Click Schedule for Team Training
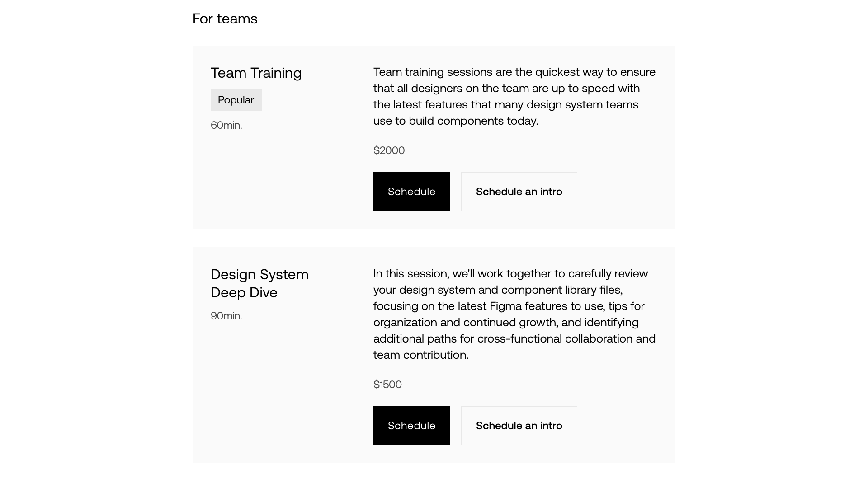The width and height of the screenshot is (868, 488). (411, 192)
